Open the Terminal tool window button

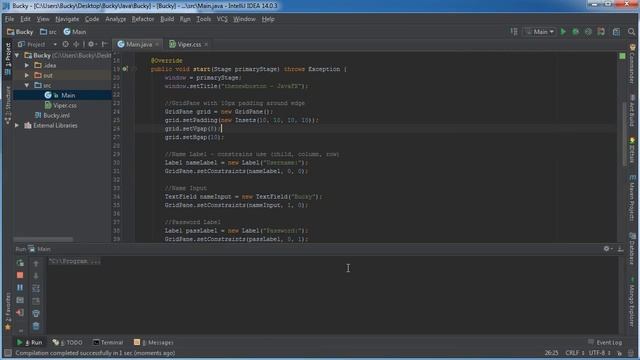pyautogui.click(x=108, y=342)
